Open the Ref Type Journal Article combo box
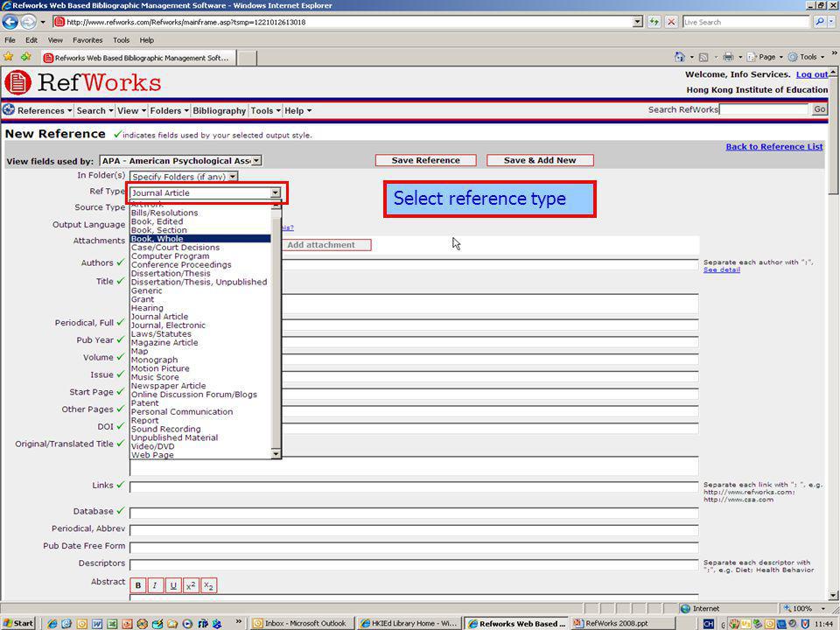Viewport: 840px width, 630px height. [x=205, y=192]
